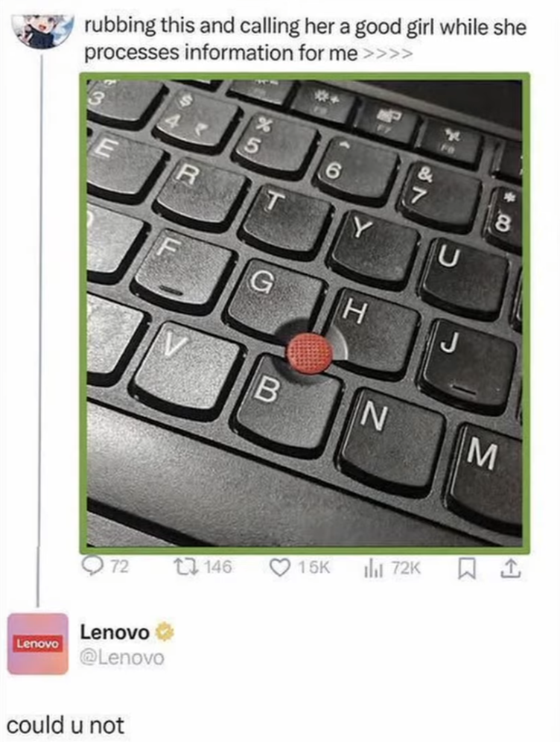This screenshot has width=560, height=742.
Task: Expand the keyboard photo attachment
Action: click(x=305, y=313)
